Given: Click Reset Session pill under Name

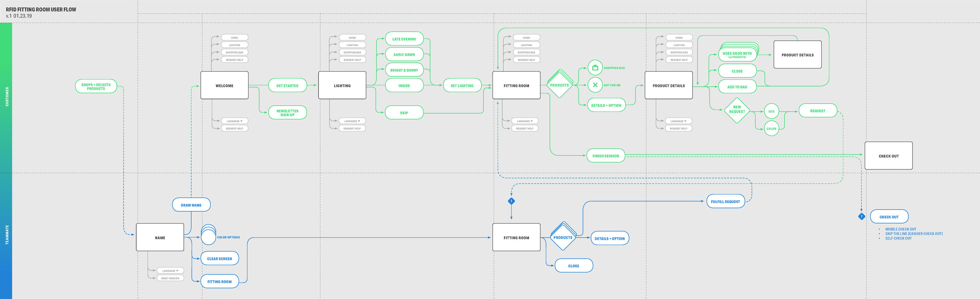Looking at the screenshot, I should pos(170,278).
